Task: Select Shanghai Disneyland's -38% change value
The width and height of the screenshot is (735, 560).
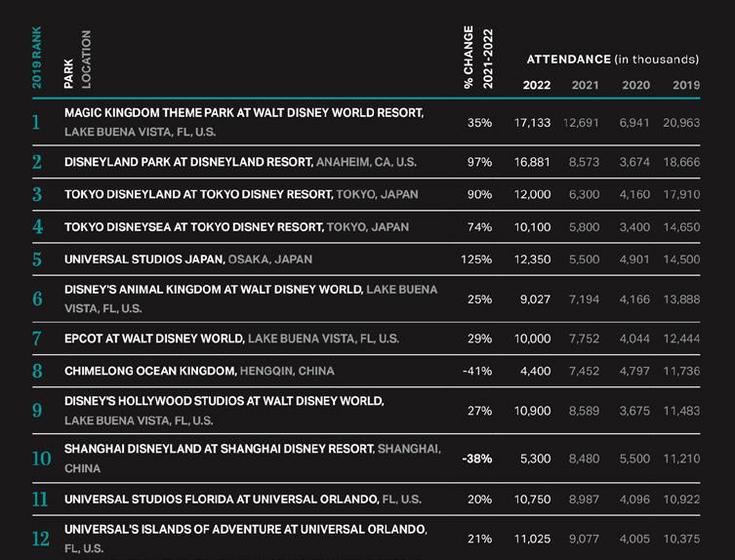Action: pyautogui.click(x=476, y=458)
